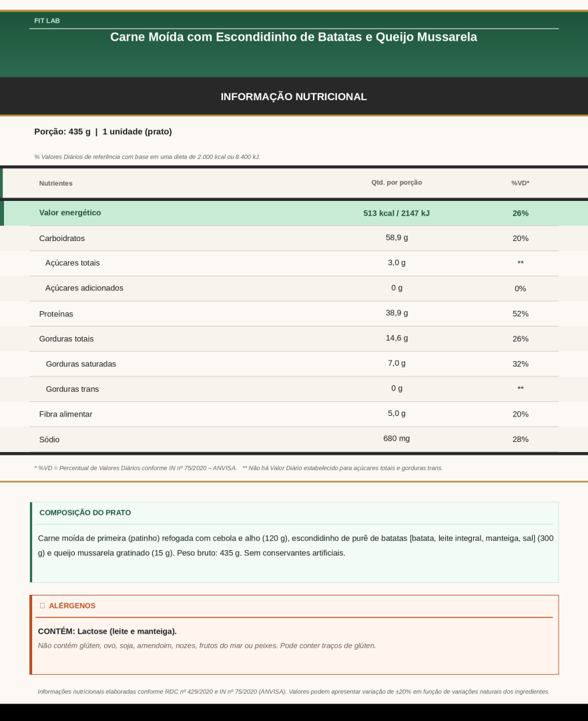Click the %VD* column header
Image resolution: width=588 pixels, height=721 pixels.
coord(521,183)
